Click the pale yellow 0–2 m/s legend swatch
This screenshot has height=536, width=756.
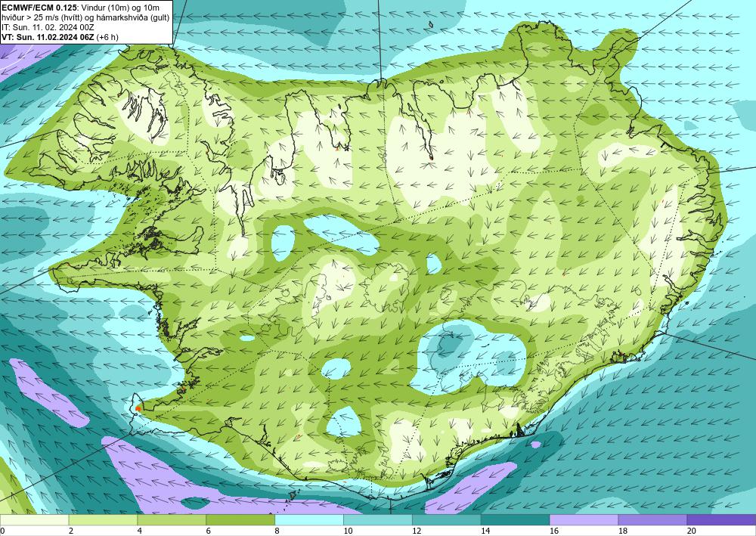coord(34,519)
